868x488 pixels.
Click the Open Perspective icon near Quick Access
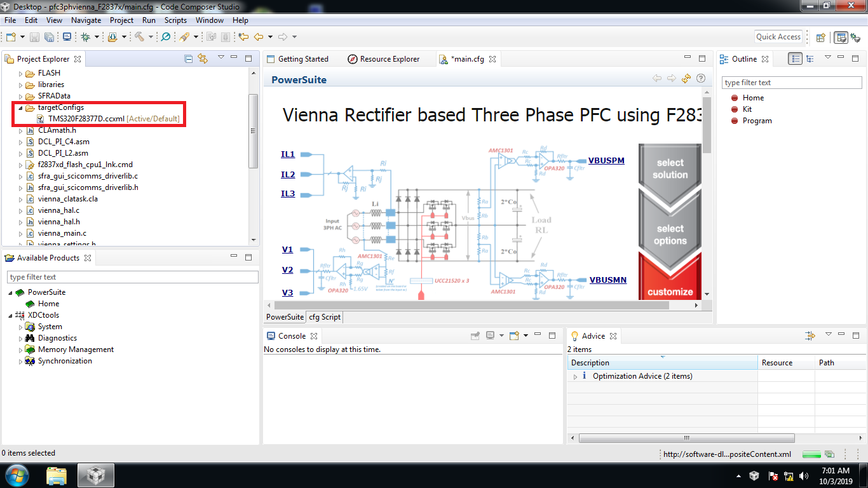pyautogui.click(x=821, y=36)
